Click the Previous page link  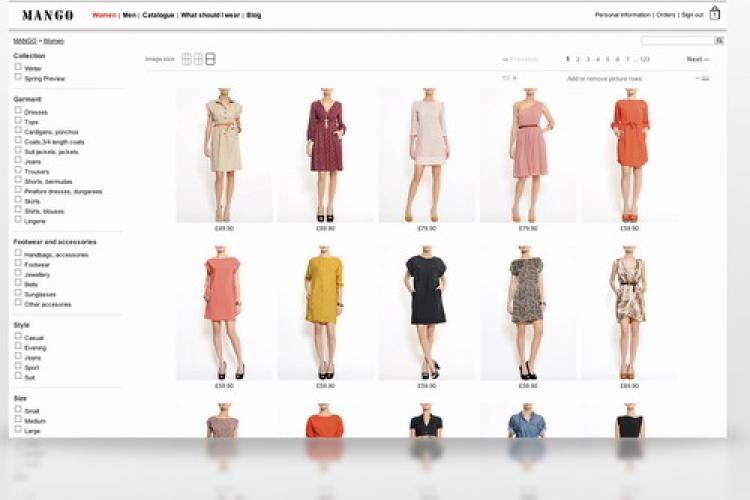(520, 59)
